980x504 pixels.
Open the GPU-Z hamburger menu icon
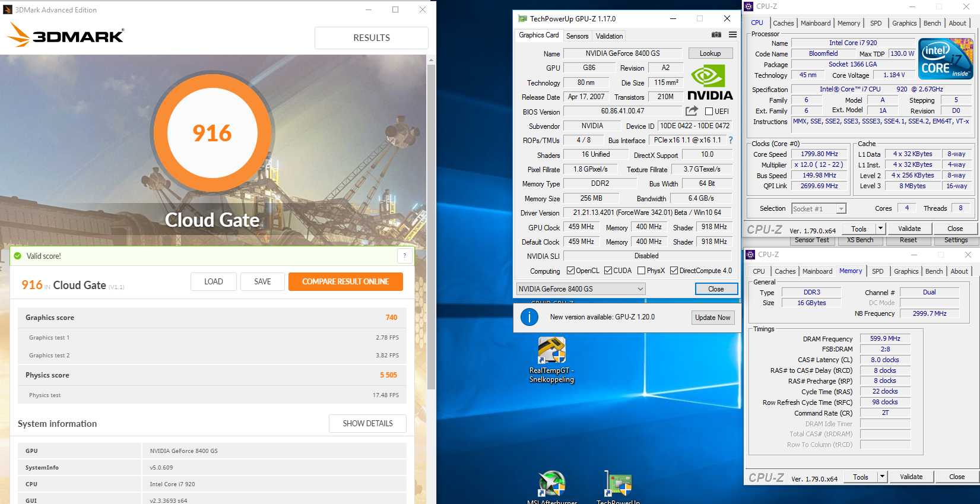733,35
